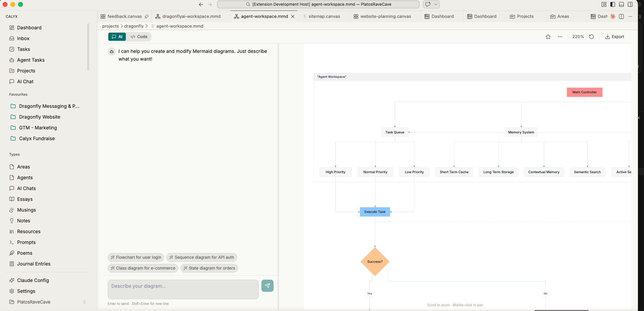Click the star favorite icon in toolbar
Viewport: 644px width, 311px height.
548,37
